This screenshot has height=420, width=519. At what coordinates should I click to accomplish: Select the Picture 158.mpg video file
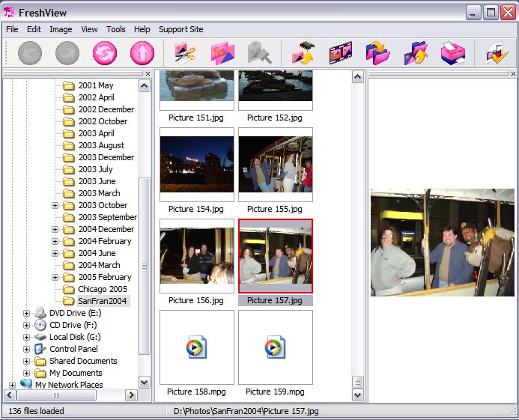[196, 347]
